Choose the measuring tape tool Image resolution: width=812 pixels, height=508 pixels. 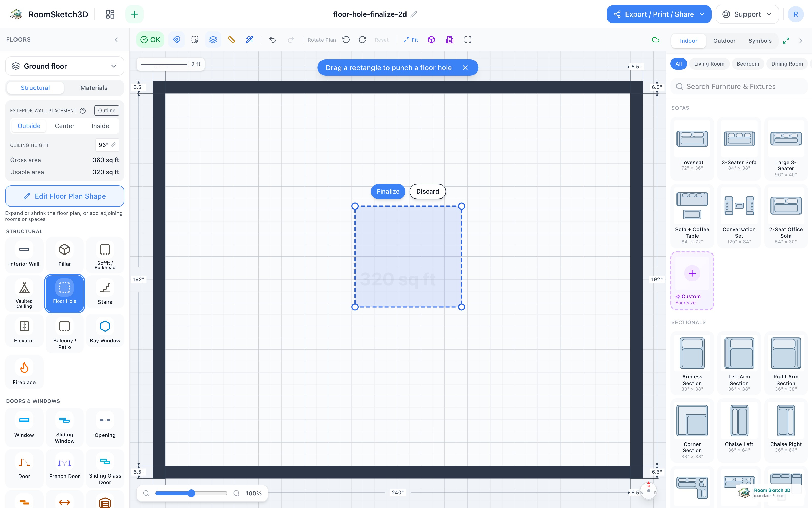231,40
